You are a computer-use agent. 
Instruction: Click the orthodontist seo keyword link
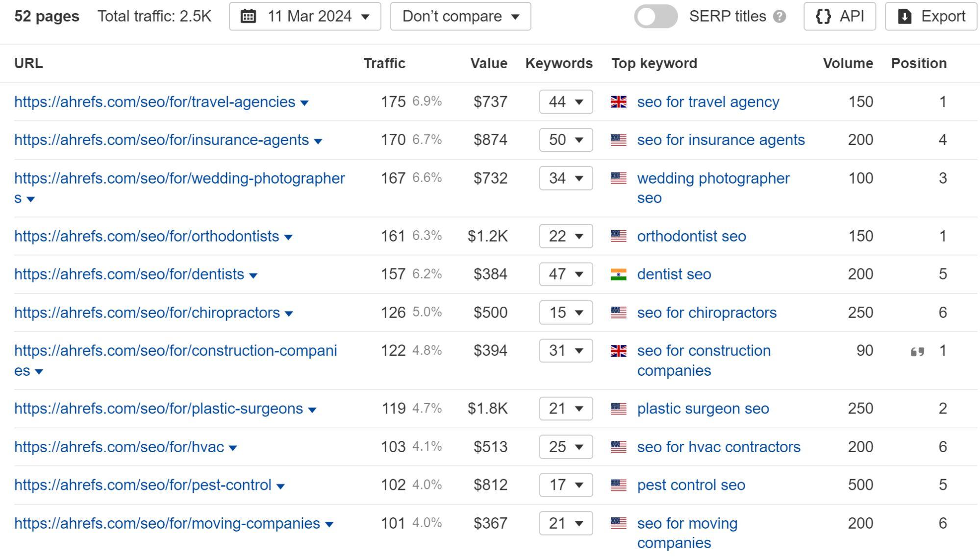691,236
